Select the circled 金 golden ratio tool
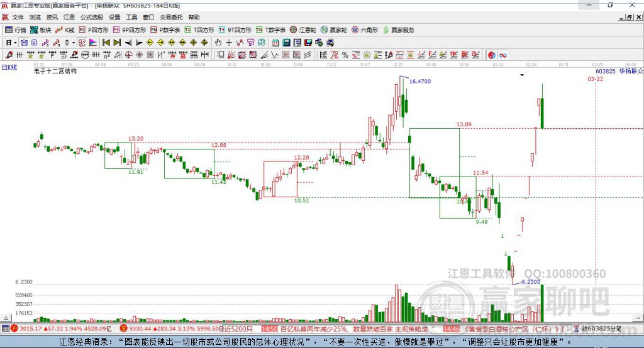The width and height of the screenshot is (644, 348). 367,55
